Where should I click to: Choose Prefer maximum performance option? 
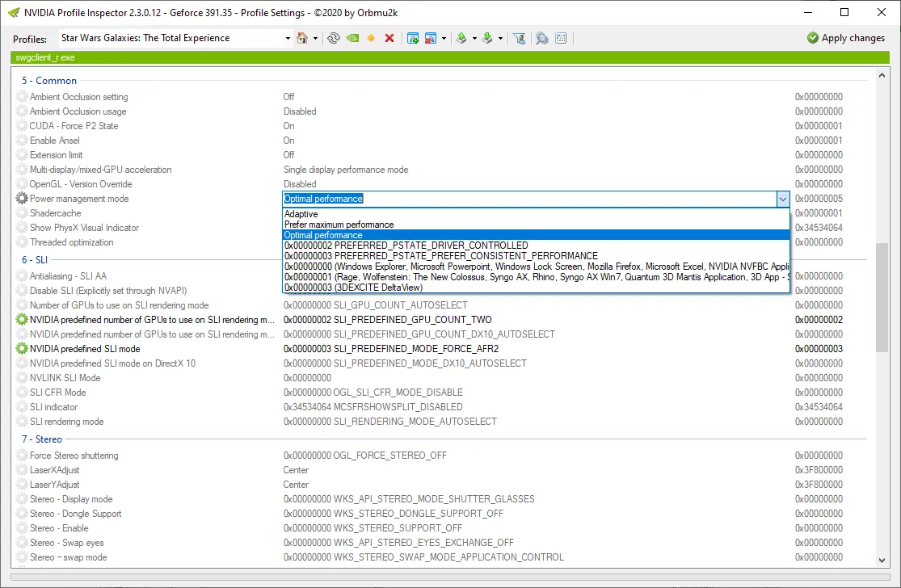pos(536,225)
